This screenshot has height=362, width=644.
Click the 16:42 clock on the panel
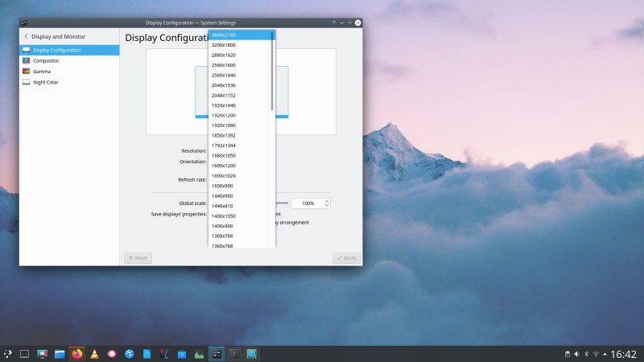pos(624,353)
